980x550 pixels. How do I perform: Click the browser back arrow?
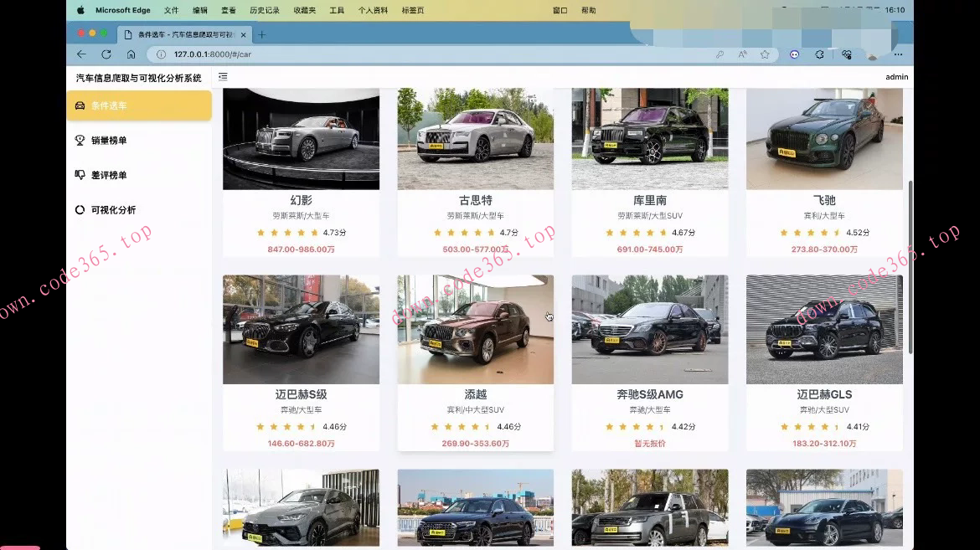81,54
